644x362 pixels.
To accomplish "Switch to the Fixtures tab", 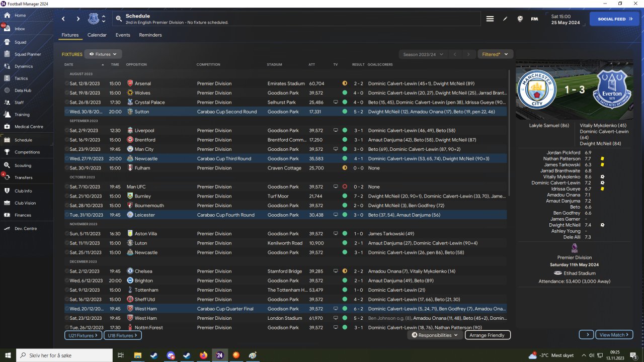I will pyautogui.click(x=70, y=35).
